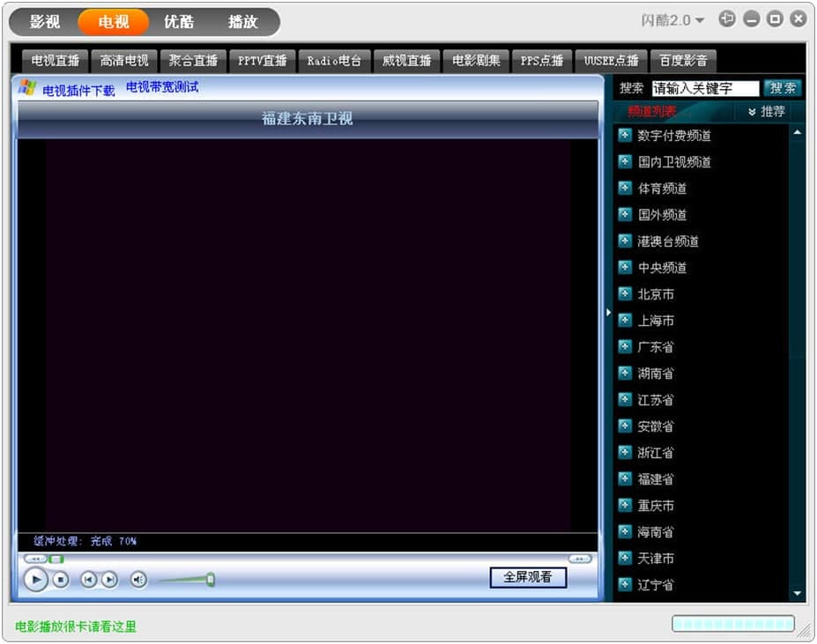Expand 上海市 channel group
This screenshot has width=817, height=644.
tap(625, 321)
